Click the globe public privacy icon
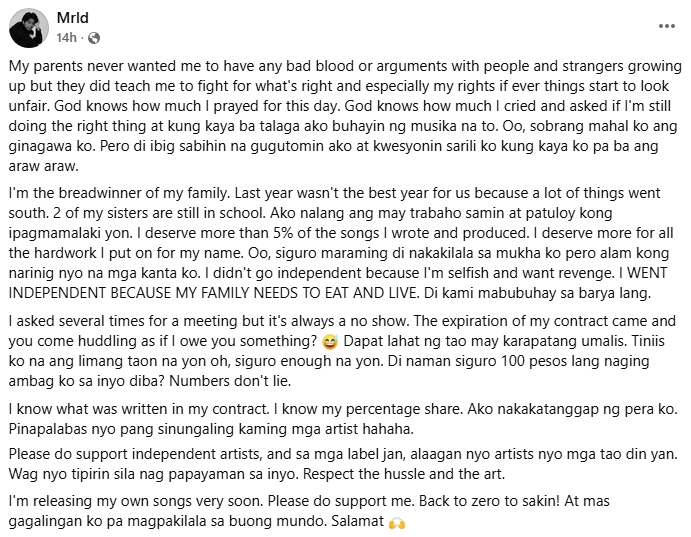The width and height of the screenshot is (691, 537). coord(94,38)
